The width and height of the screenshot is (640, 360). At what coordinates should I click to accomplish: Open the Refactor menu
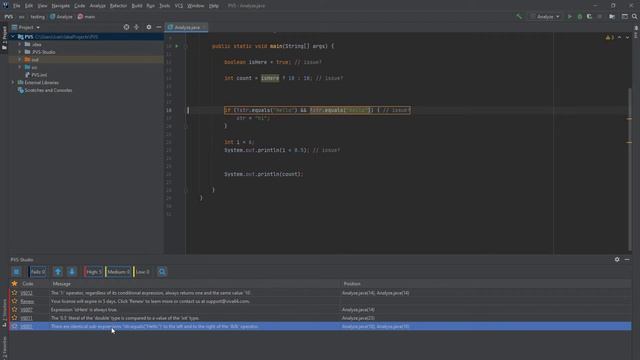point(118,6)
